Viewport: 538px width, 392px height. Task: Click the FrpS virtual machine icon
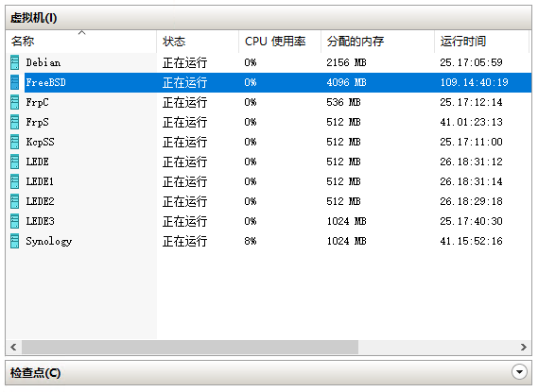coord(15,122)
